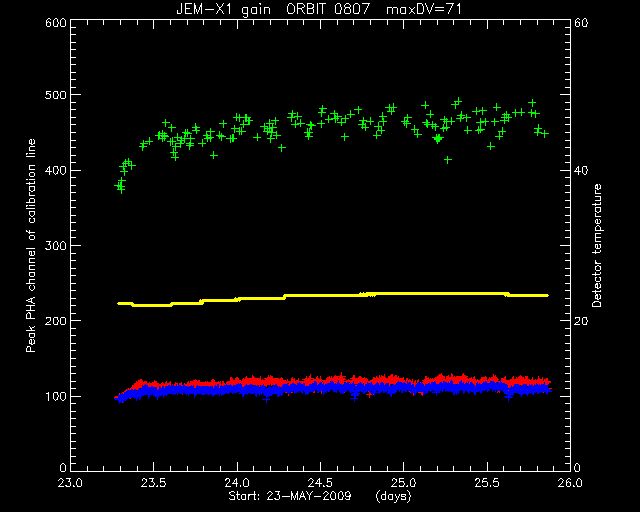Image resolution: width=640 pixels, height=512 pixels.
Task: Click the 23.5 x-axis tick label
Action: tap(153, 483)
